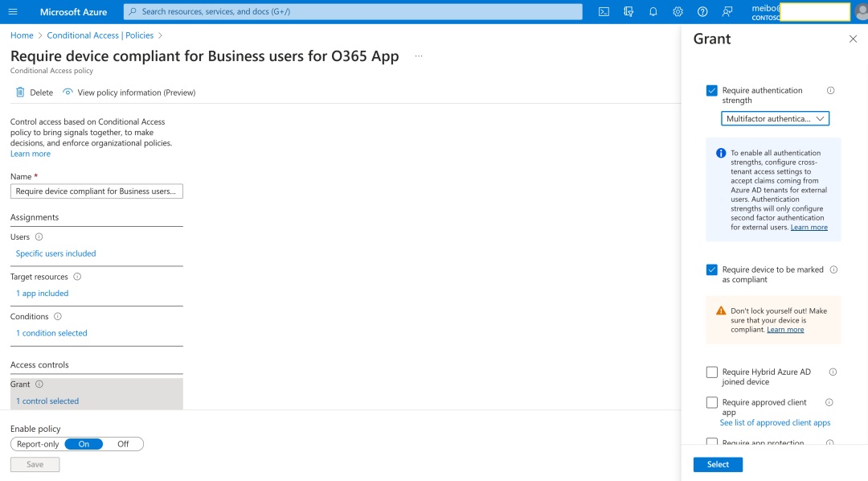868x481 pixels.
Task: Go to Conditional Access | Policies breadcrumb
Action: click(100, 35)
